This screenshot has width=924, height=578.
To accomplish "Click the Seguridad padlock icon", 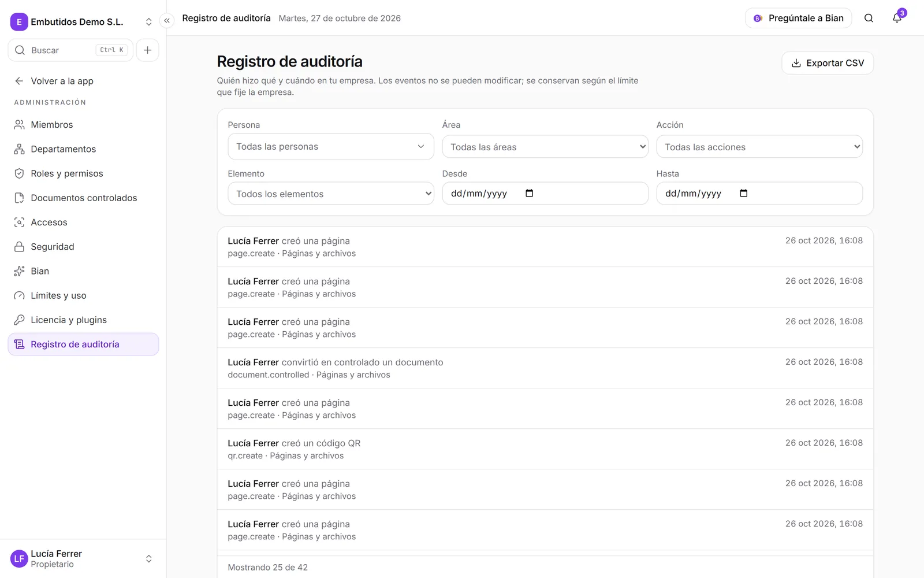I will (19, 247).
